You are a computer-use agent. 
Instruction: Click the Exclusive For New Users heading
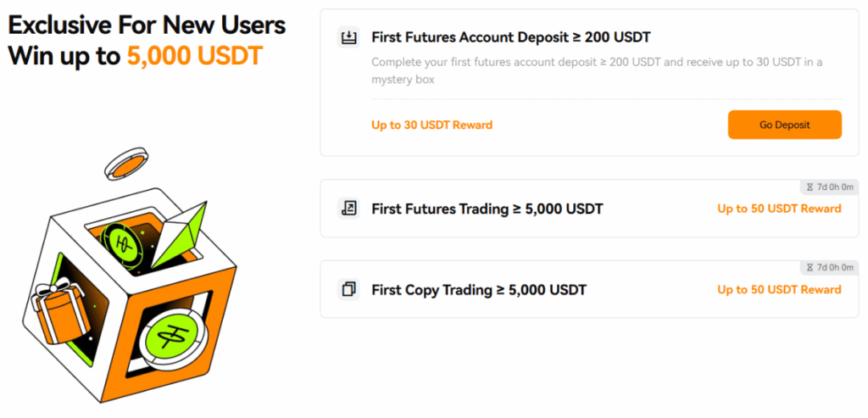pos(147,25)
